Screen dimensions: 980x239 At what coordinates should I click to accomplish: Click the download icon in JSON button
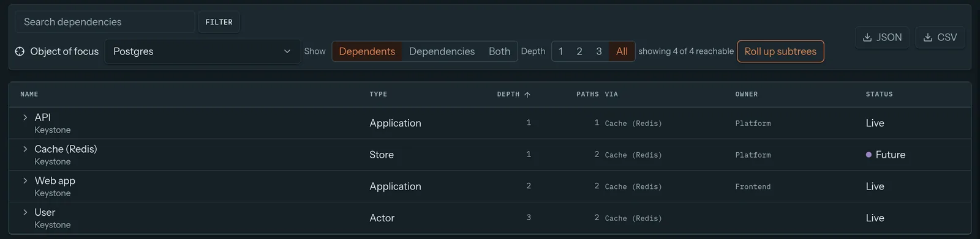pos(867,37)
